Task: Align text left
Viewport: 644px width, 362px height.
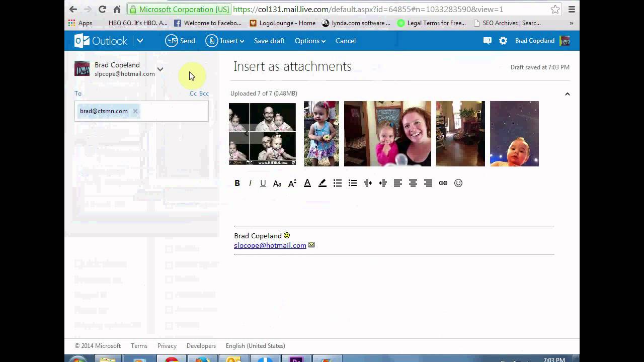Action: (398, 183)
